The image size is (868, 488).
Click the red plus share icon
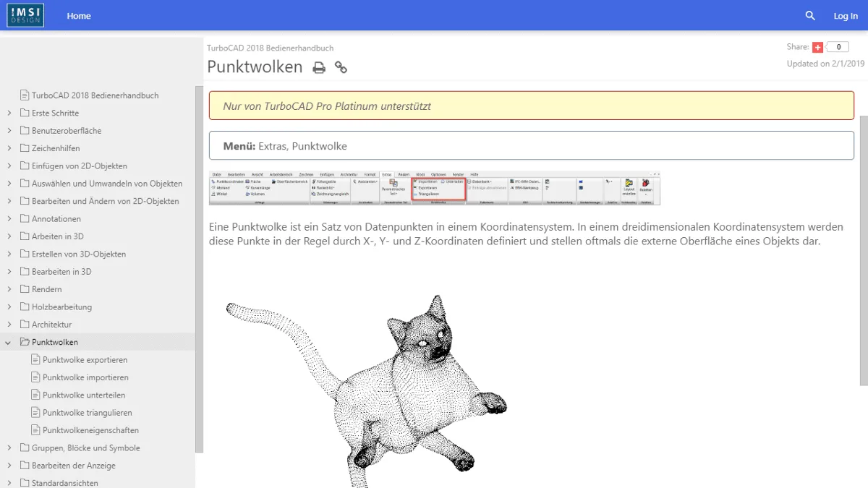(x=818, y=47)
